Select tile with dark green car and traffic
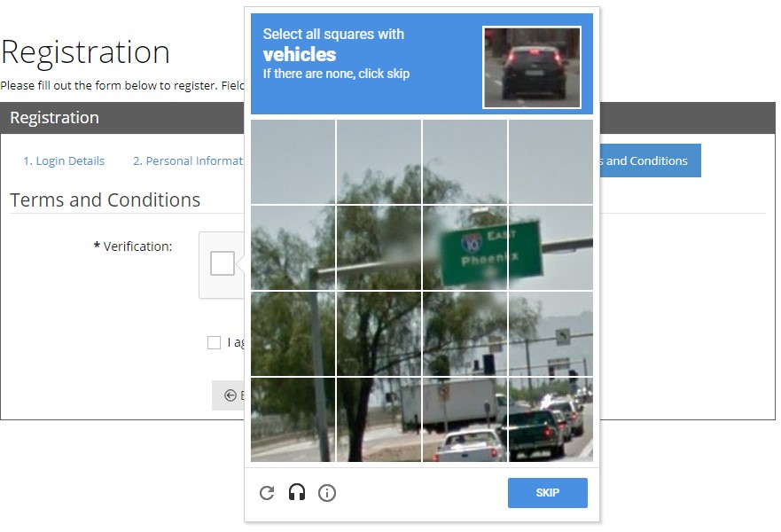 click(551, 419)
